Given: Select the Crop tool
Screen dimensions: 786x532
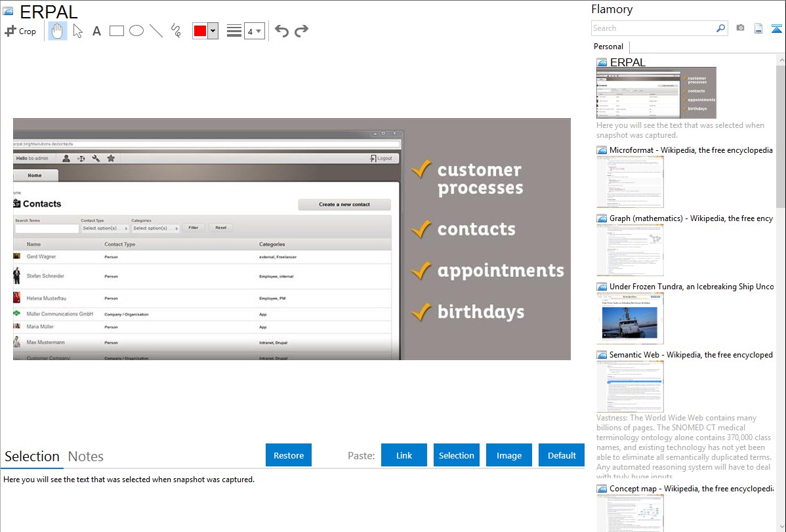Looking at the screenshot, I should pyautogui.click(x=20, y=31).
